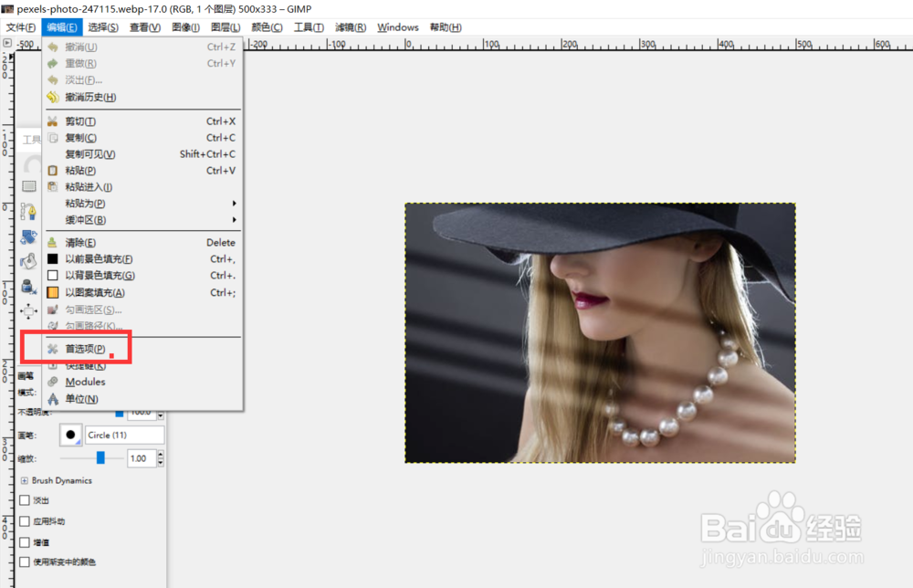Viewport: 913px width, 588px height.
Task: Open 单位 (Units) from Edit menu
Action: pos(143,399)
